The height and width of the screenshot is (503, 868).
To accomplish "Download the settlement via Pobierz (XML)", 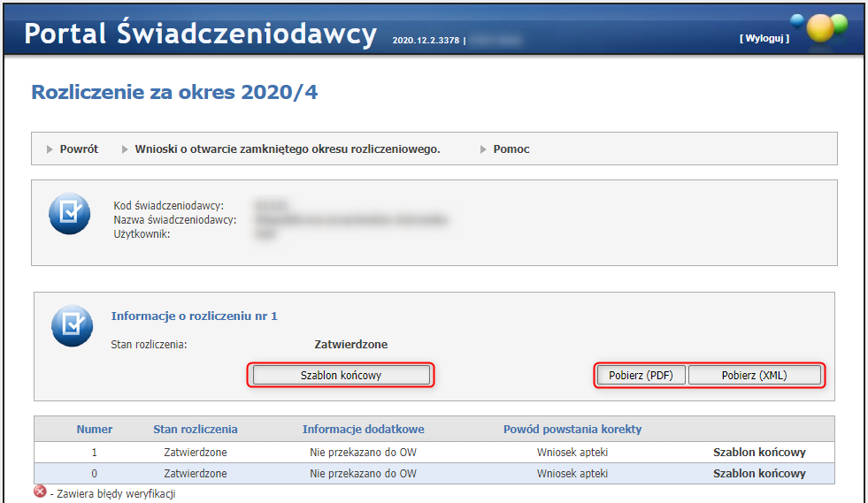I will tap(754, 376).
